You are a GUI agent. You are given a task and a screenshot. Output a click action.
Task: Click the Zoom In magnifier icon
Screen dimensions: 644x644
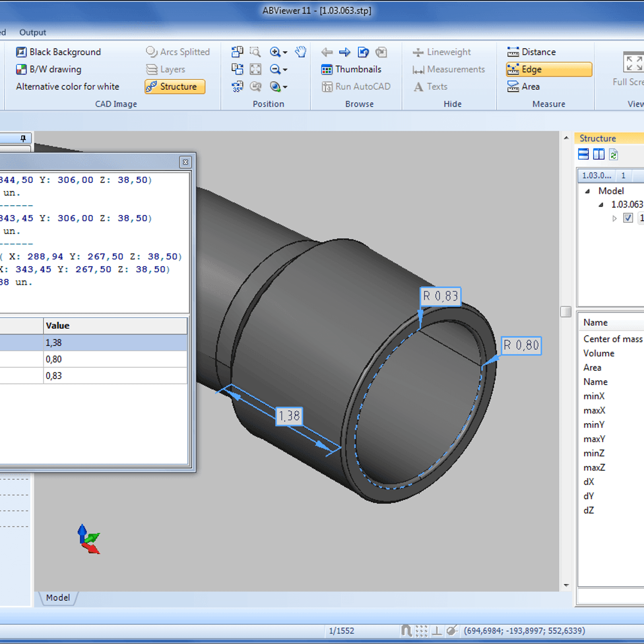click(x=275, y=52)
